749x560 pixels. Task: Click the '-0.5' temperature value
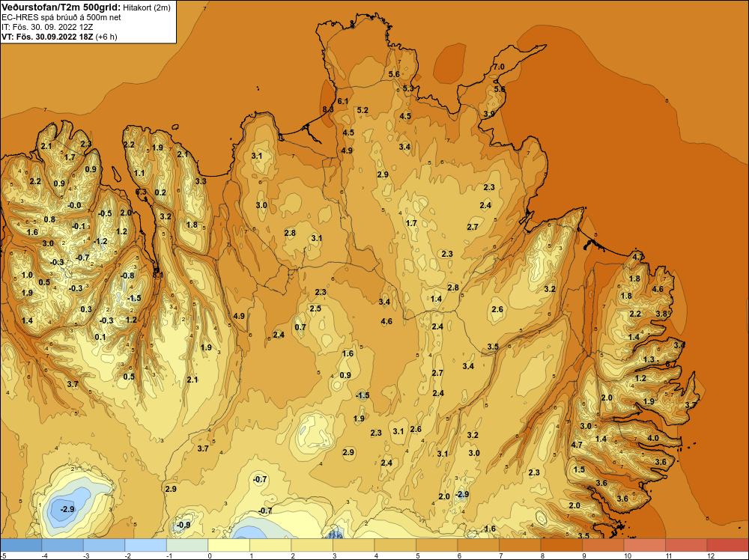pos(105,213)
